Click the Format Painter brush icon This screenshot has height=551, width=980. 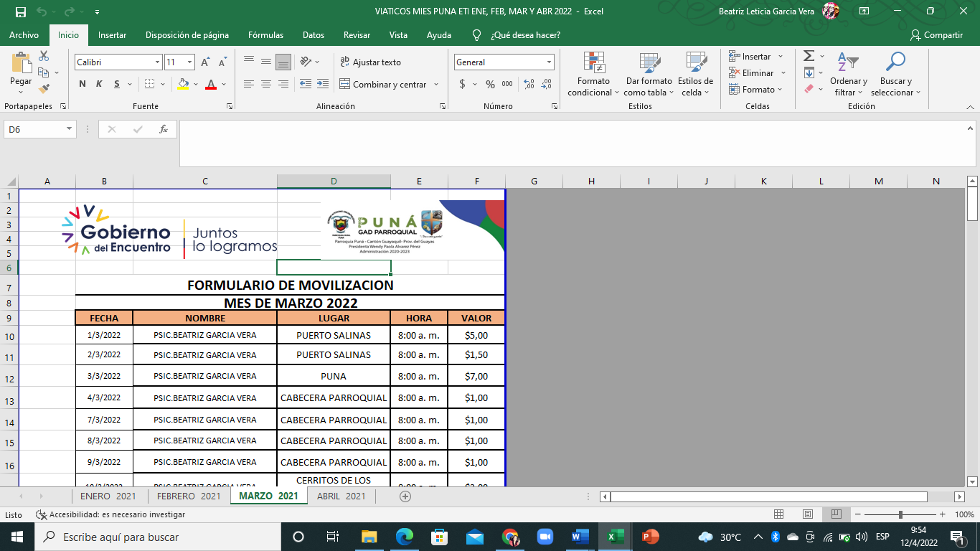pos(44,89)
